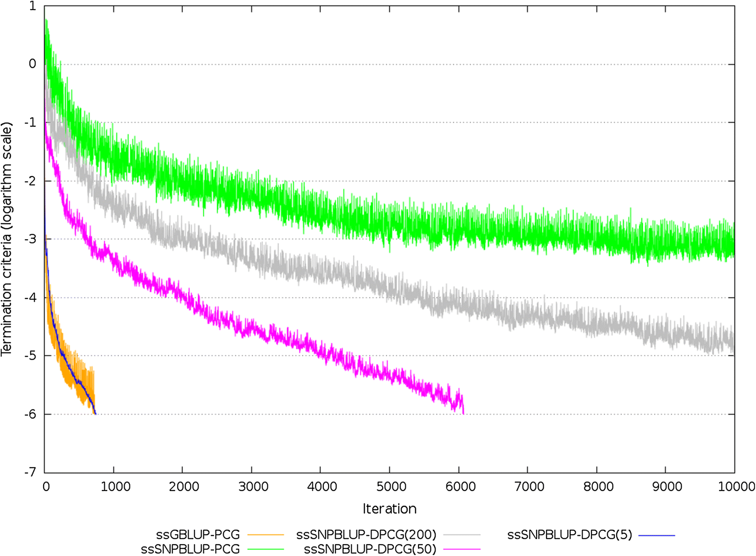
Task: Click the blue DPCG(5) legend line
Action: click(657, 535)
